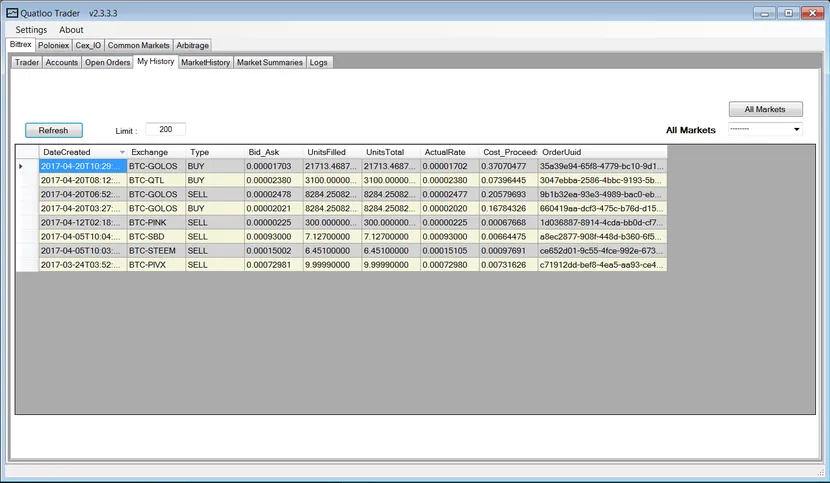Select the 2017-04-20T10:29 date cell
This screenshot has width=830, height=483.
click(83, 166)
